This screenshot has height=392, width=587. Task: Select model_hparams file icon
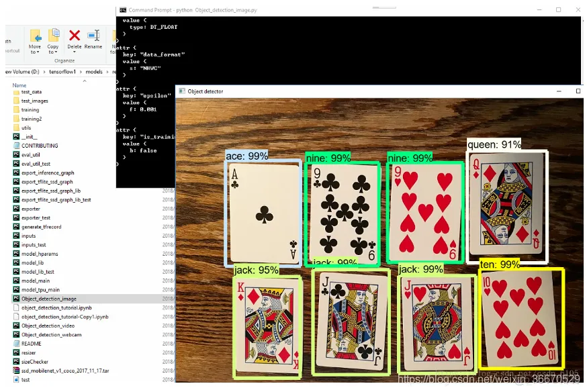tap(16, 254)
